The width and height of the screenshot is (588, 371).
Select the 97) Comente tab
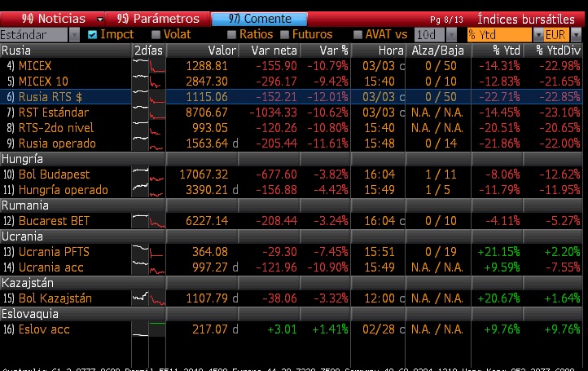[x=260, y=19]
